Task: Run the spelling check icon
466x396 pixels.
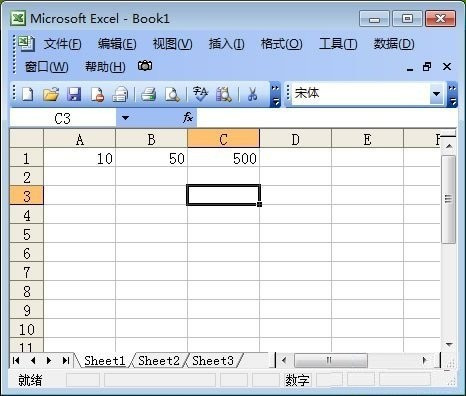Action: [200, 95]
